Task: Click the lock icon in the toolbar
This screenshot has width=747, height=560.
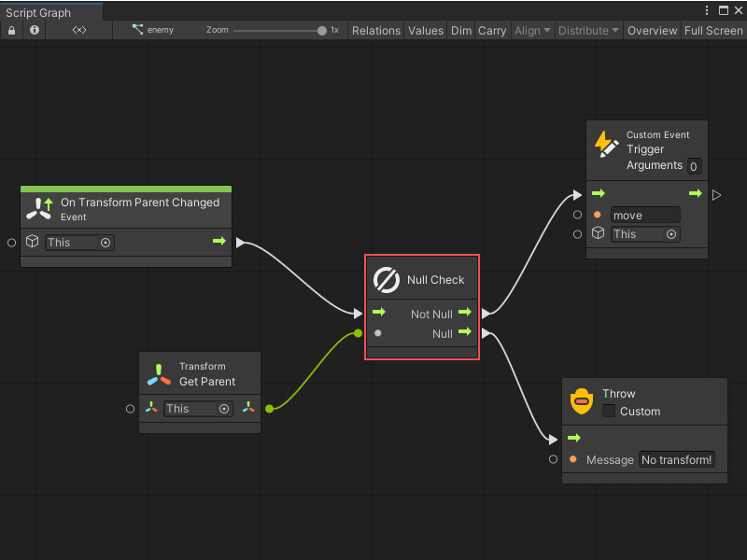Action: point(11,30)
